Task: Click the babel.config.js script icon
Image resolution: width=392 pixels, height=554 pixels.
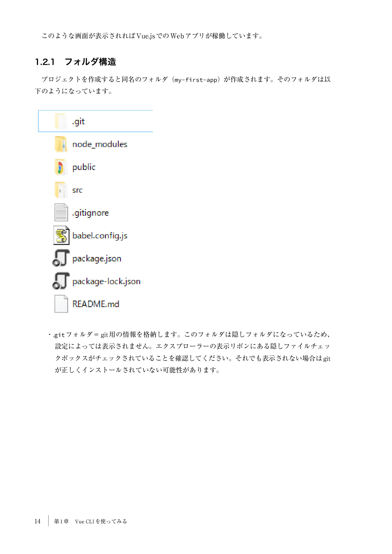Action: pos(61,235)
